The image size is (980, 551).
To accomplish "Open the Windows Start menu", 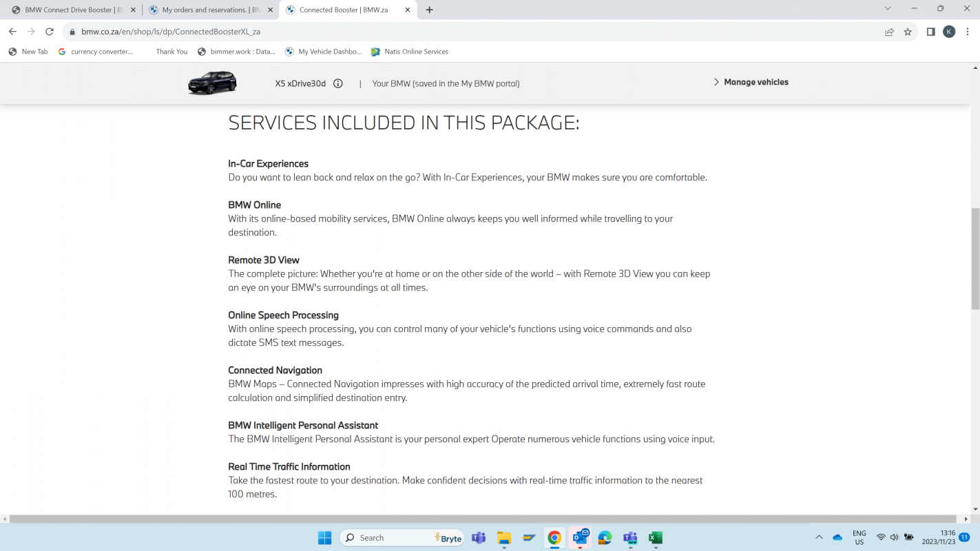I will [x=324, y=538].
